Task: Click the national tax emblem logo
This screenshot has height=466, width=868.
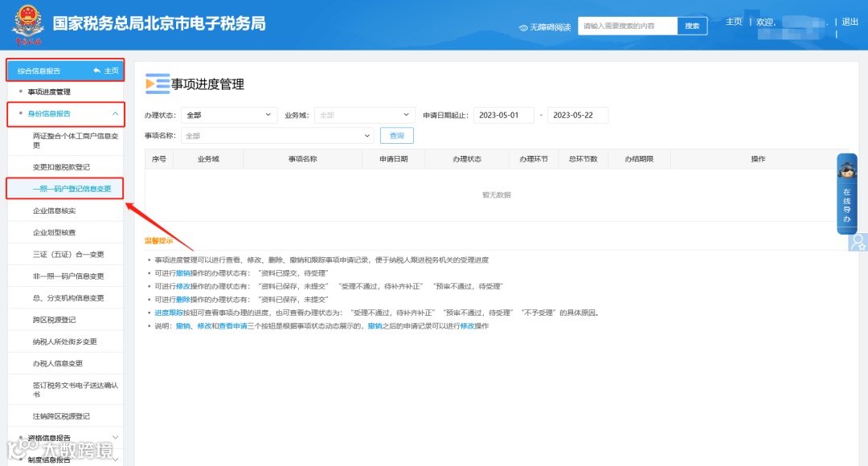Action: click(27, 24)
